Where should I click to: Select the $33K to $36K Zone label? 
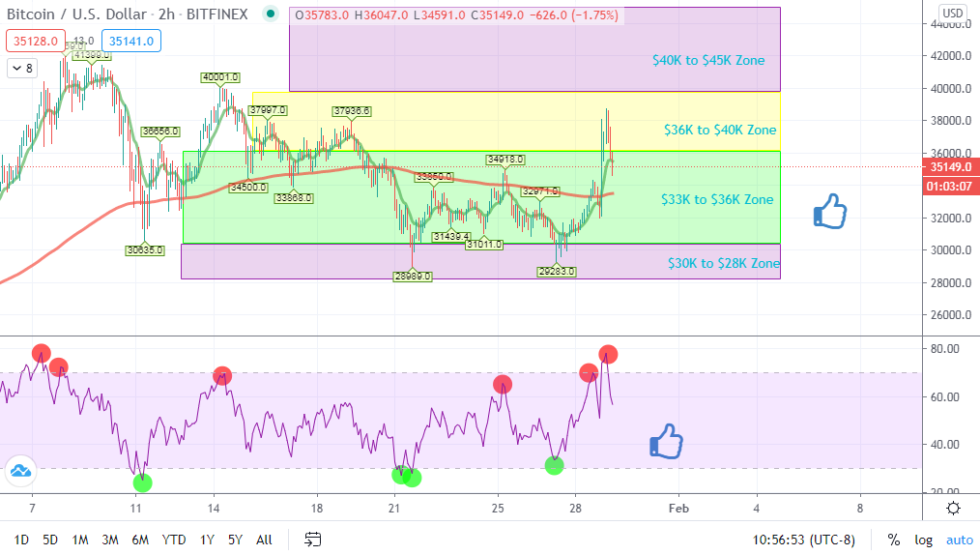(717, 199)
